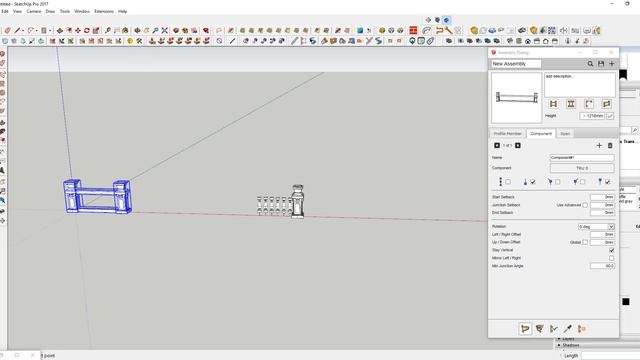
Task: Click the second assembly alignment icon under description
Action: (x=571, y=104)
